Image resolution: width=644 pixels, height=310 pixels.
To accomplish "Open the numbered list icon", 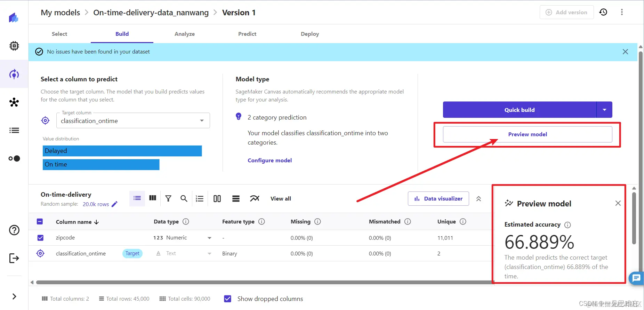I will pyautogui.click(x=200, y=198).
